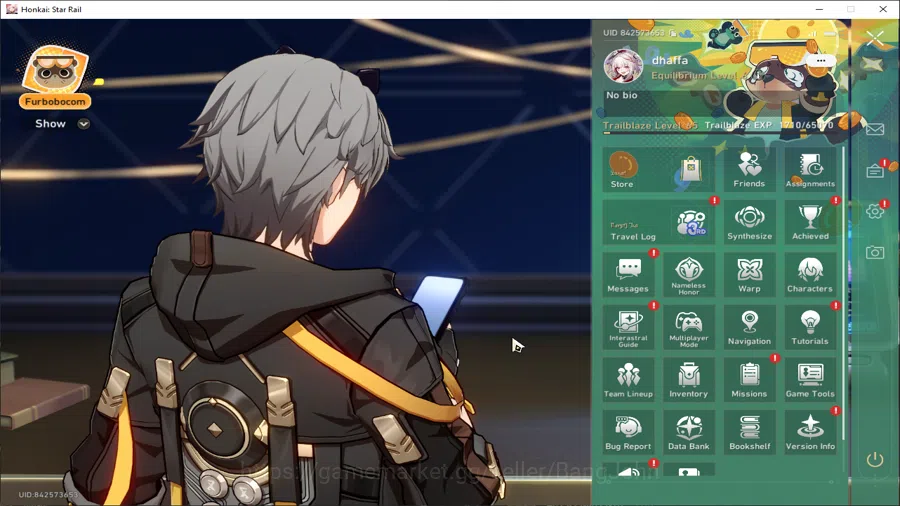Open Navigation
Viewport: 900px width, 506px height.
point(749,328)
